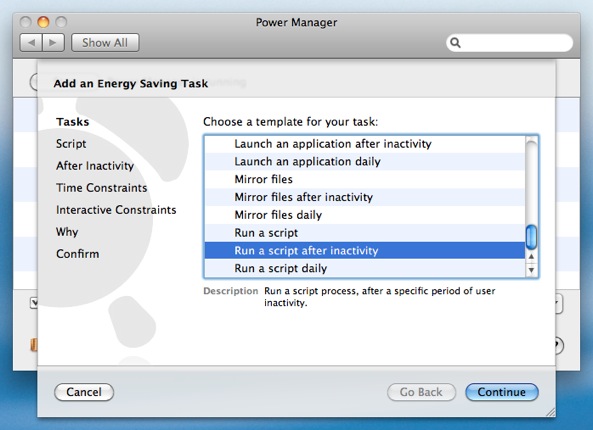The image size is (593, 430).
Task: Click the template list up arrow
Action: coord(531,256)
